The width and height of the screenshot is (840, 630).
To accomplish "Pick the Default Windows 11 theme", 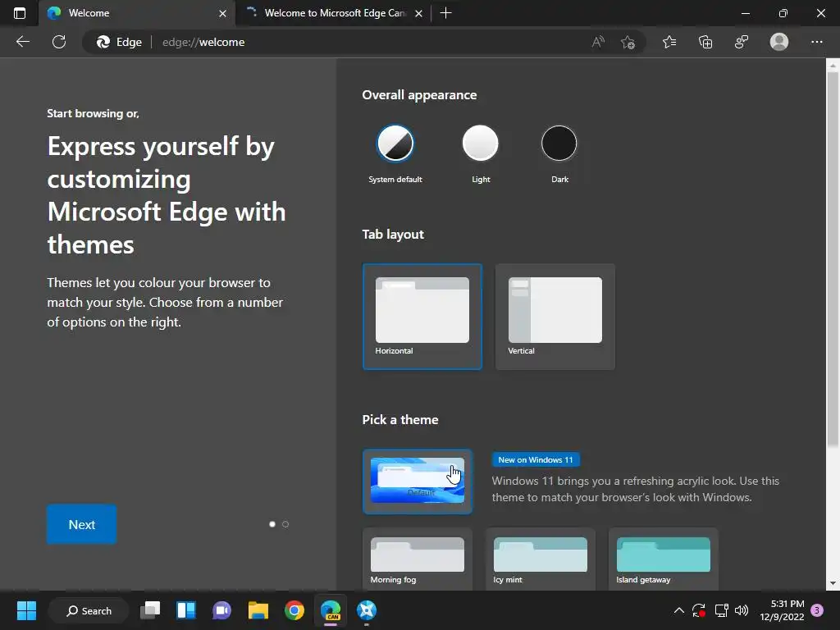I will click(418, 481).
